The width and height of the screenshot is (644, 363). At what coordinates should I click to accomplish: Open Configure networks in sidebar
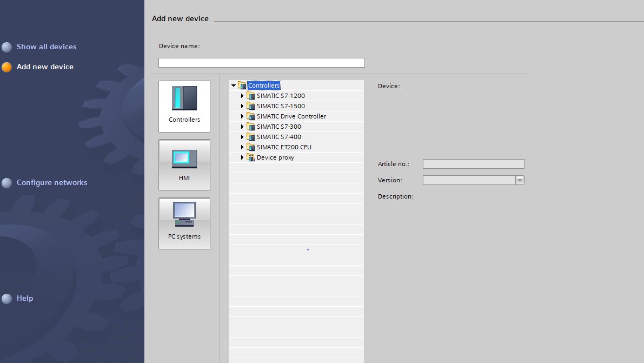(x=52, y=183)
